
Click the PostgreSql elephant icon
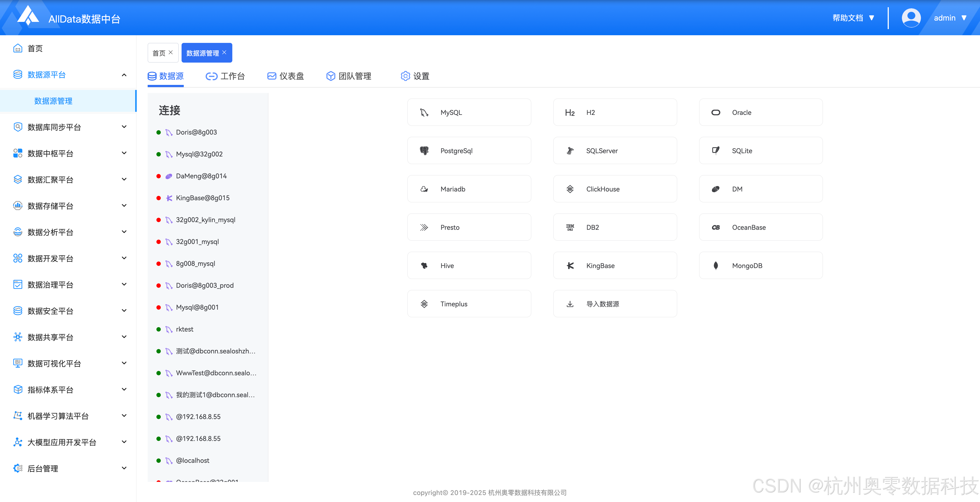tap(424, 151)
